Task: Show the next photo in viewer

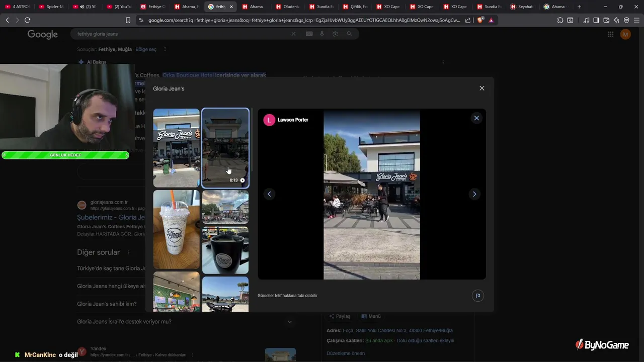Action: (x=474, y=194)
